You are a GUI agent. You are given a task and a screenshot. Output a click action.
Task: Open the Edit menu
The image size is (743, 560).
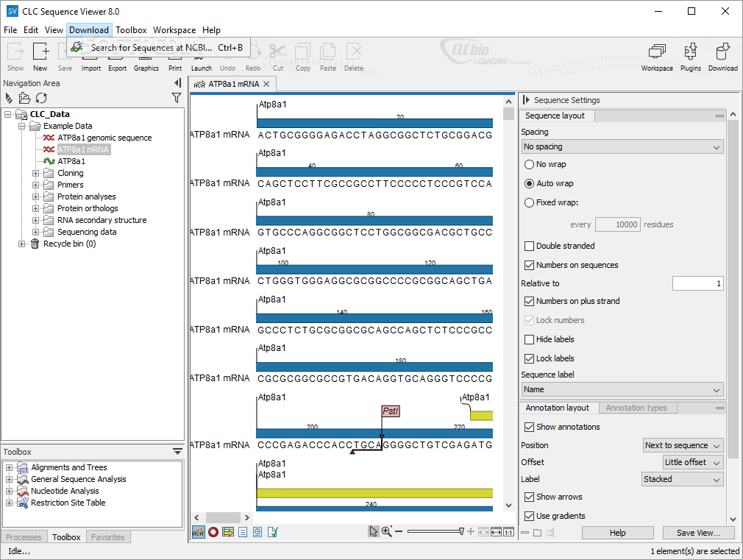[x=31, y=30]
